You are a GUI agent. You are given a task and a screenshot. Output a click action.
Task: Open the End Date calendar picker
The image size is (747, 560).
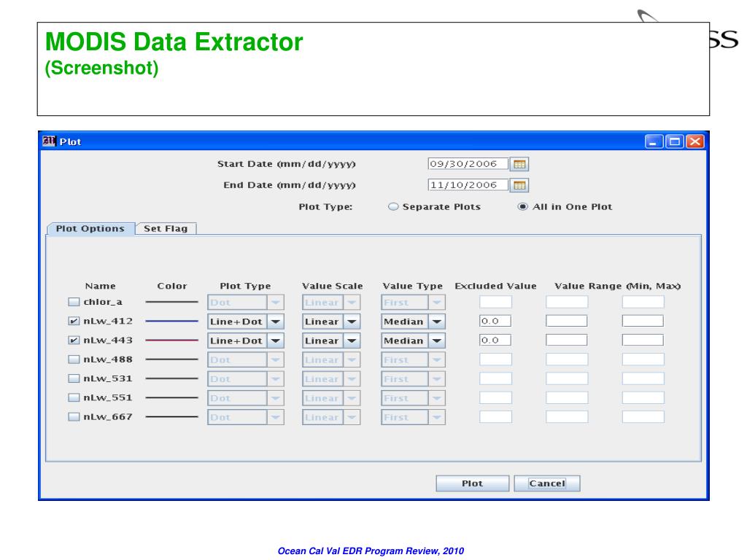point(519,185)
